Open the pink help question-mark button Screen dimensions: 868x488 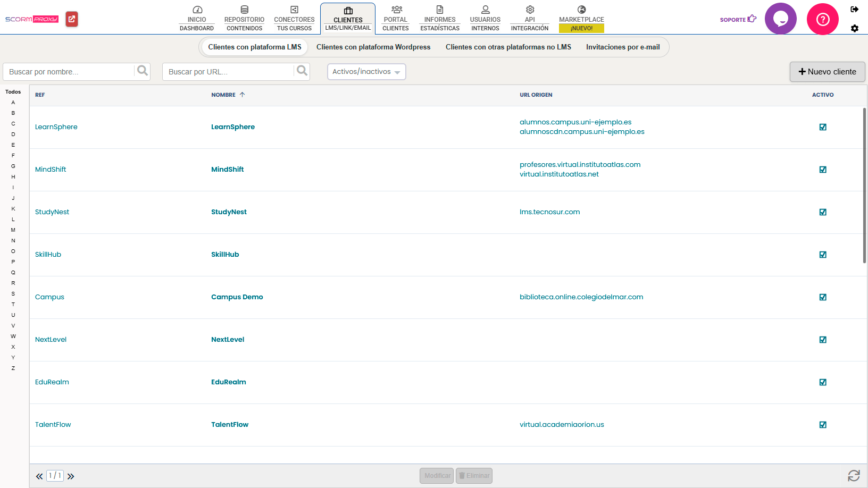(823, 19)
